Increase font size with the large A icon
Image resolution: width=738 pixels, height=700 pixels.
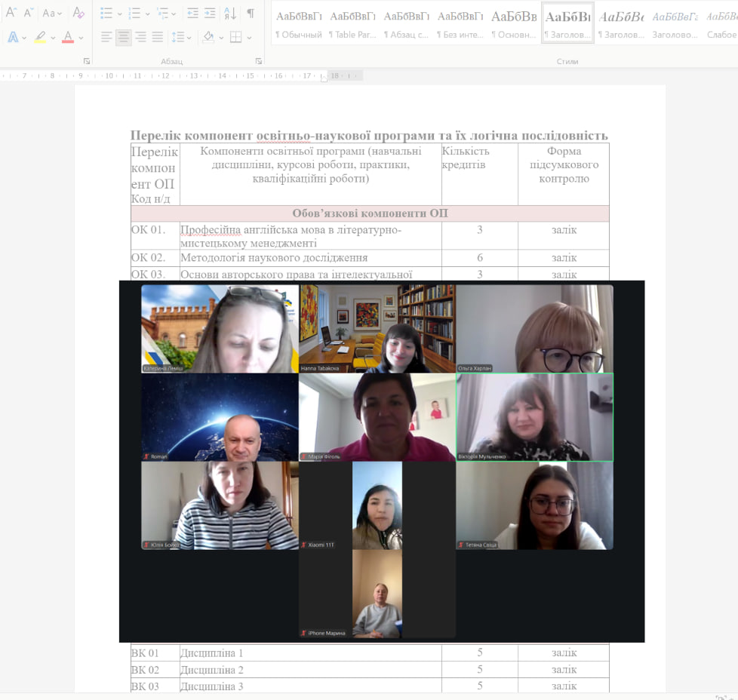click(11, 13)
